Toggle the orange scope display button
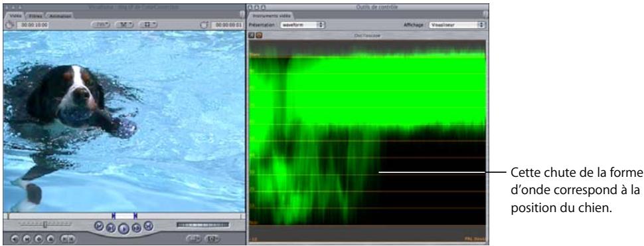The image size is (644, 246). click(x=259, y=35)
